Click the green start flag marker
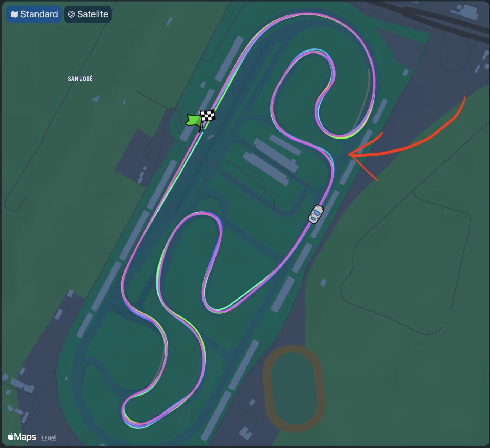The height and width of the screenshot is (448, 490). 194,120
